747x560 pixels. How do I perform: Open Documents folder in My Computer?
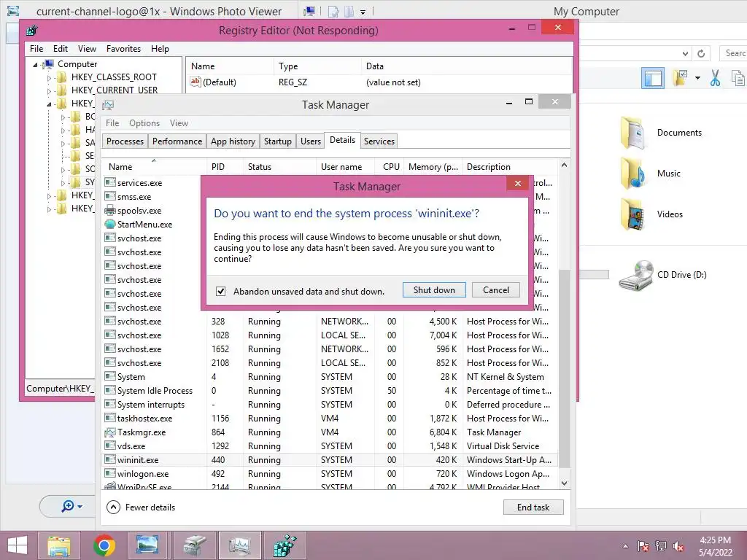661,133
